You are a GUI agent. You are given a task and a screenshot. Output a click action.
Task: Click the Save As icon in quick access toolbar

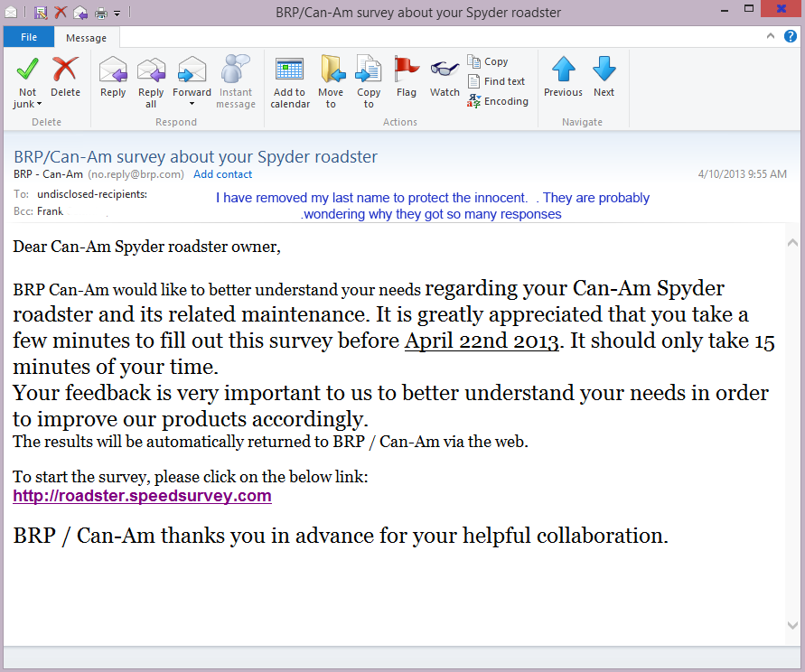coord(41,12)
